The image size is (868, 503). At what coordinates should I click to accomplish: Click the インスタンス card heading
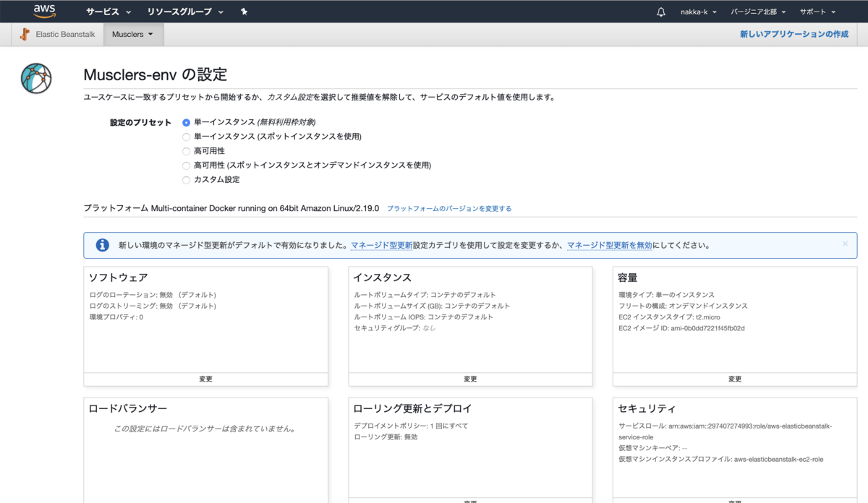pos(383,278)
